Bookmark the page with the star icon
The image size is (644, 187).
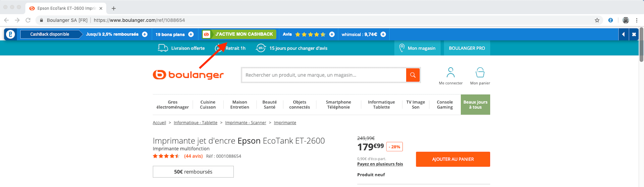point(597,20)
